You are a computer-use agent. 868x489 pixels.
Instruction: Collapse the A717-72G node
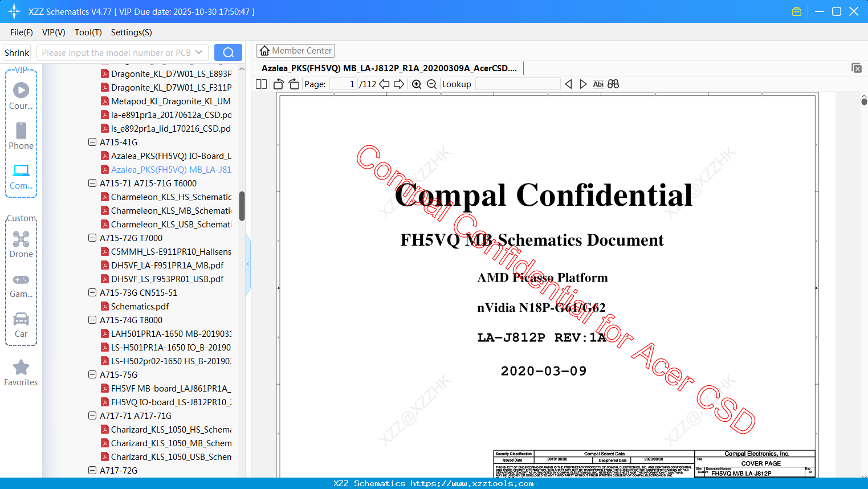92,470
